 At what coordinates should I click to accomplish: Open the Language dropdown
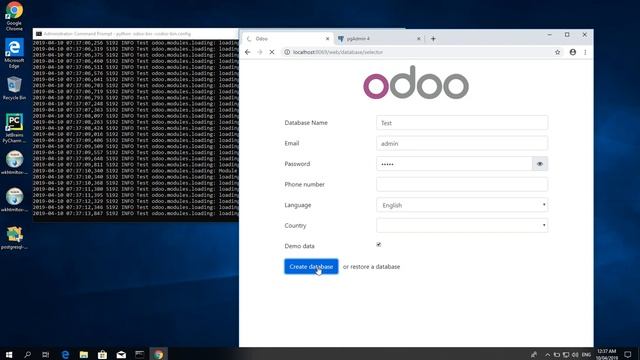tap(462, 205)
